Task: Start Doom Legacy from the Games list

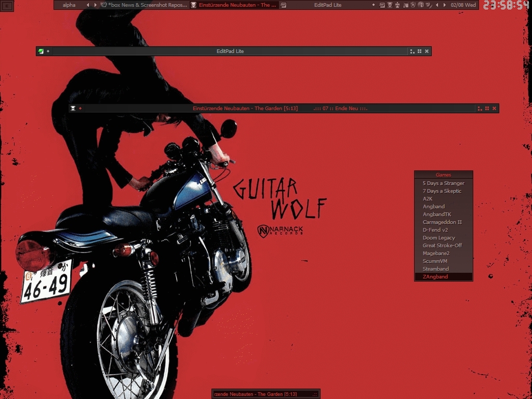Action: (x=438, y=238)
